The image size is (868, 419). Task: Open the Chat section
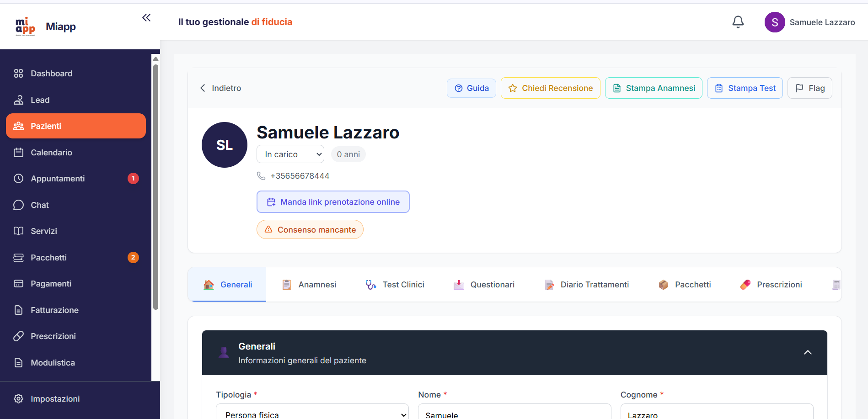pyautogui.click(x=39, y=205)
